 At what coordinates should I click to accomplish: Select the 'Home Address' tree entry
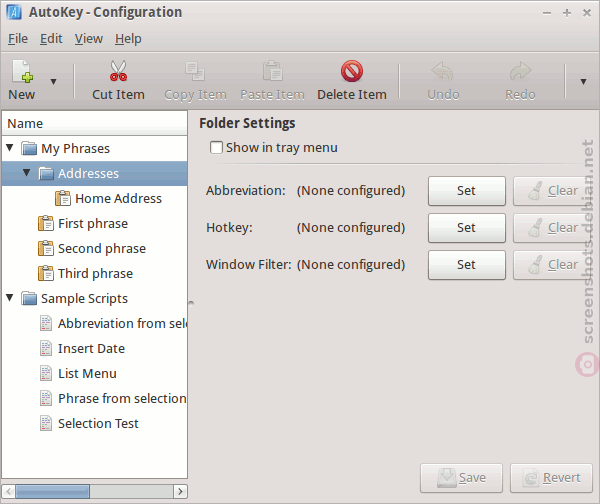(118, 198)
